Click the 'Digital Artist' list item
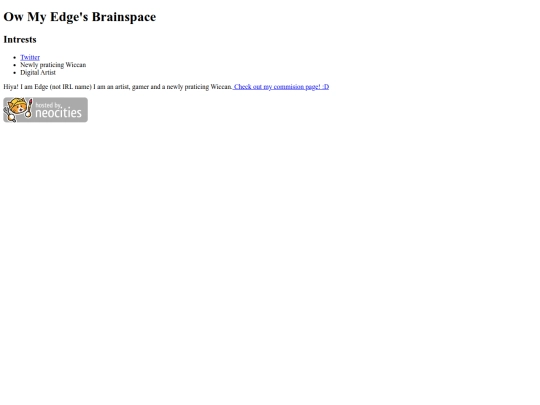 point(38,72)
